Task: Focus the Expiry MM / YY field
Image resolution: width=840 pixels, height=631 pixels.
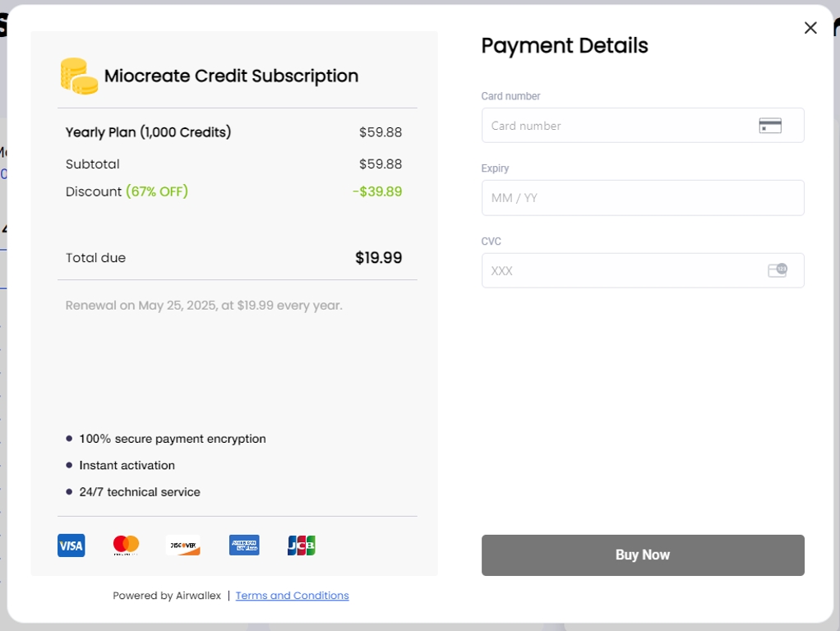Action: 642,198
